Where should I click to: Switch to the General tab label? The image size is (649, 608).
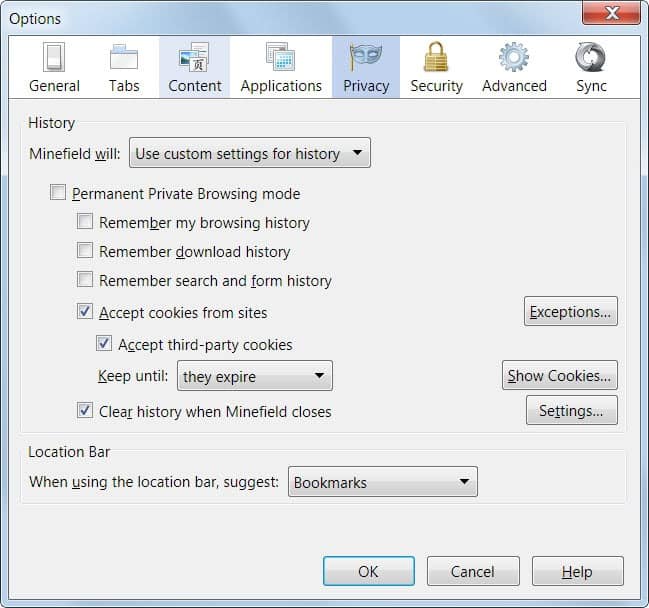click(54, 86)
